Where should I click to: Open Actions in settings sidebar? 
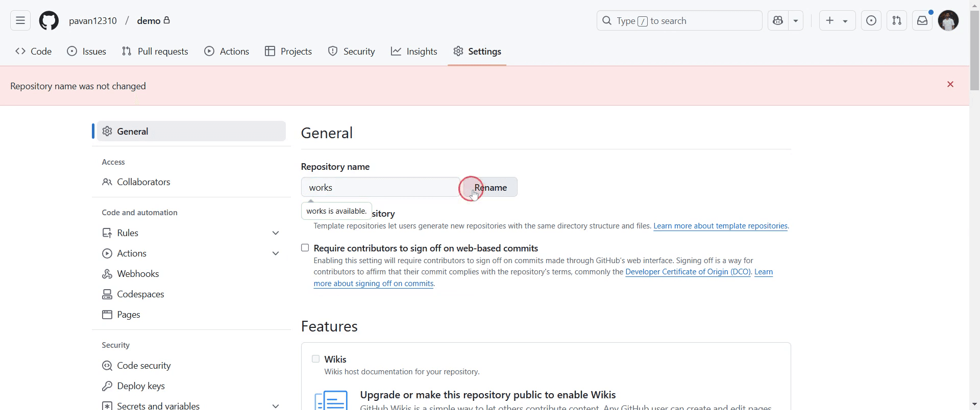point(132,253)
